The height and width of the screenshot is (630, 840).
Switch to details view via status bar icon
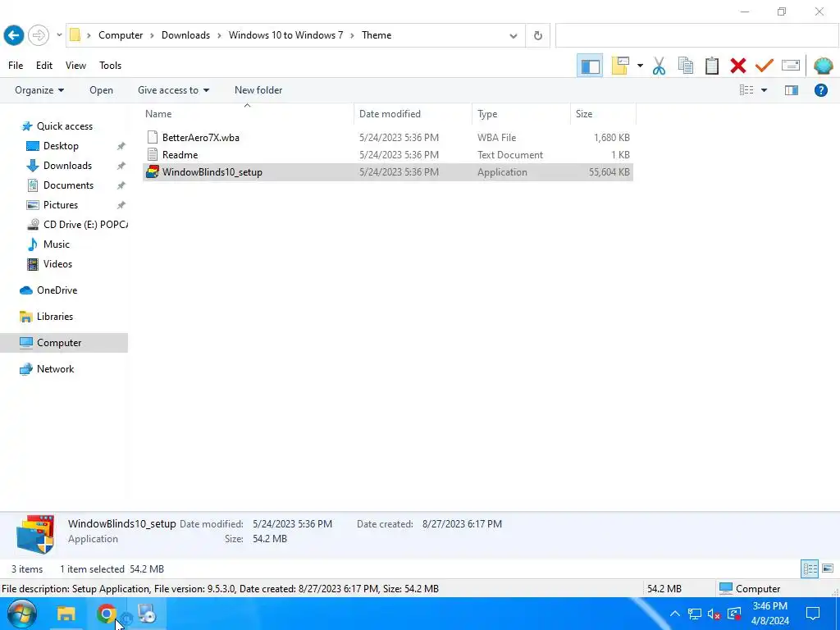coord(810,569)
